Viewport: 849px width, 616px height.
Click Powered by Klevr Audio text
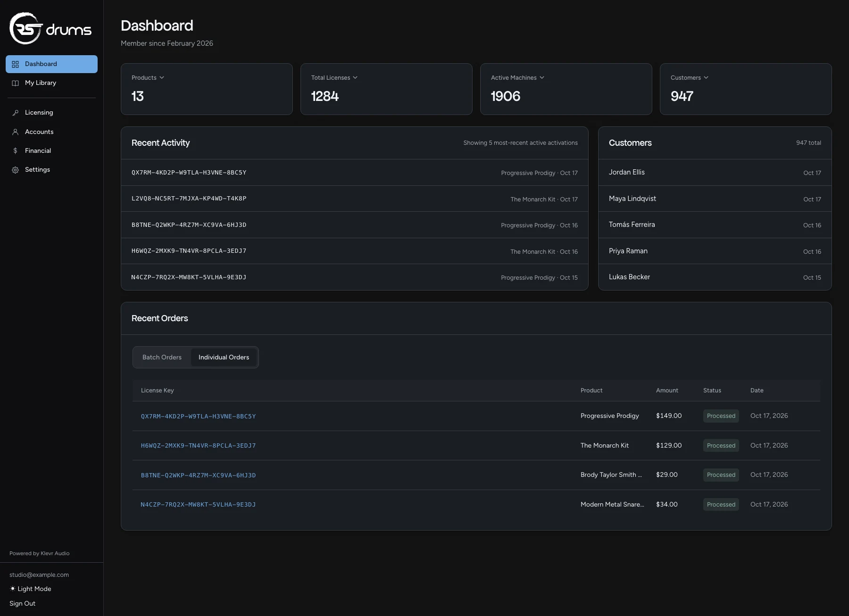(39, 553)
